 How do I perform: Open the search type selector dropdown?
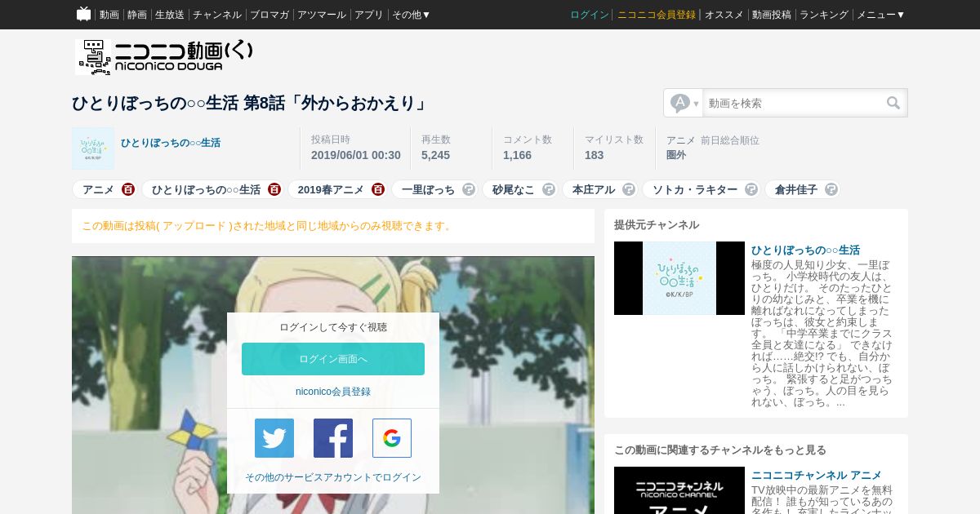pos(684,103)
